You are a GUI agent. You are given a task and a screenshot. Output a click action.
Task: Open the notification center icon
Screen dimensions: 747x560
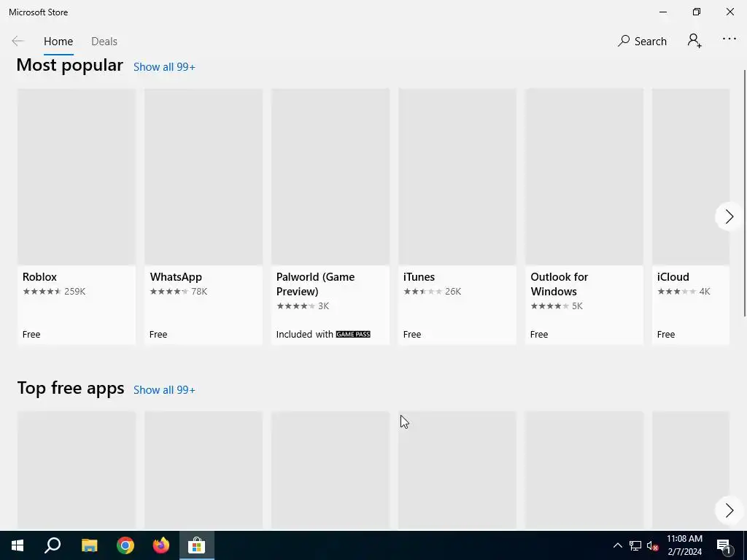[x=724, y=545]
